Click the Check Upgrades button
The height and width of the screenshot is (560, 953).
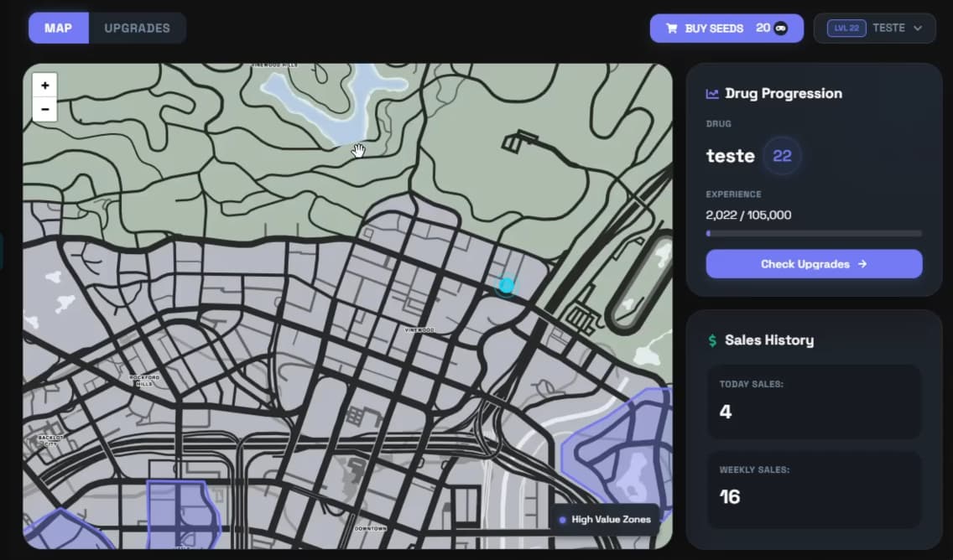[814, 264]
